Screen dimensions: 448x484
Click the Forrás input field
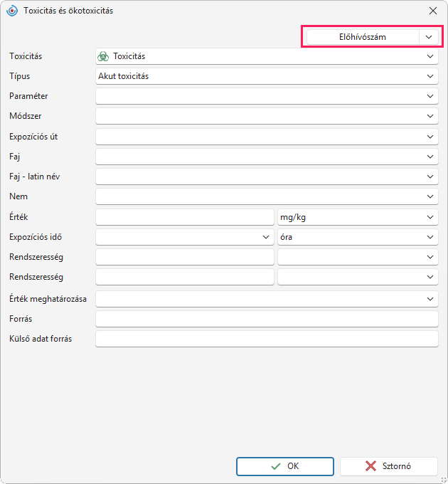(267, 319)
